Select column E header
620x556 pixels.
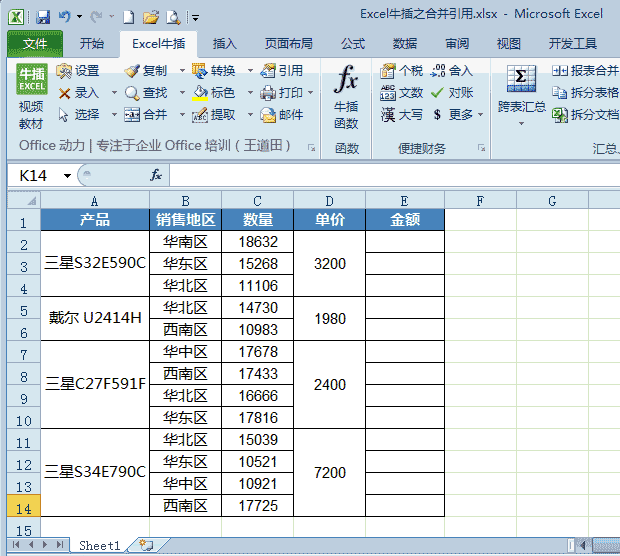coord(405,201)
